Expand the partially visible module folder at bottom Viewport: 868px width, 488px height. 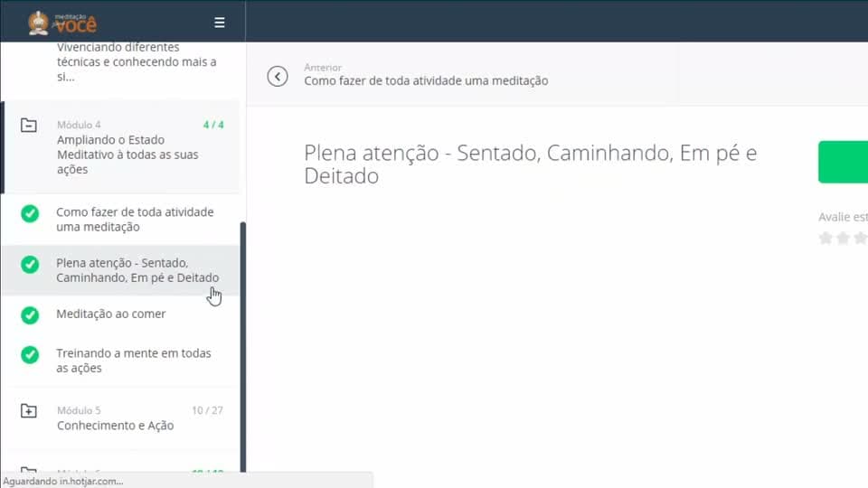pos(29,470)
